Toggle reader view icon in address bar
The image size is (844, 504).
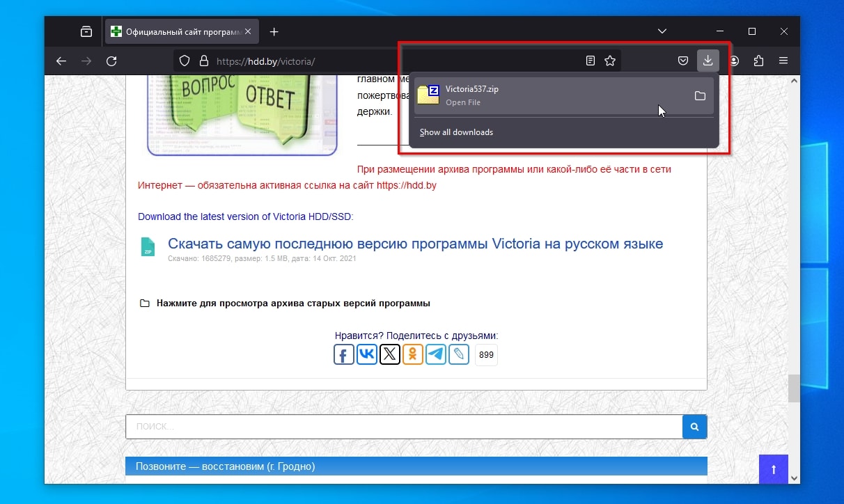coord(591,61)
